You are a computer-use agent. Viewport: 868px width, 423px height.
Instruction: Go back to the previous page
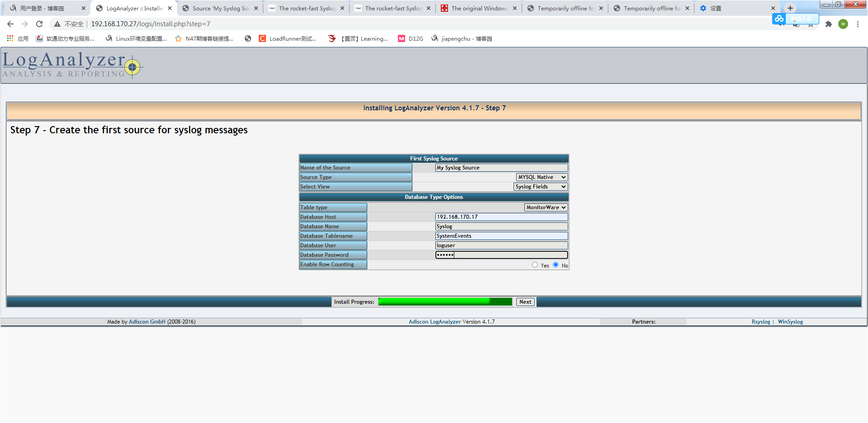point(10,24)
